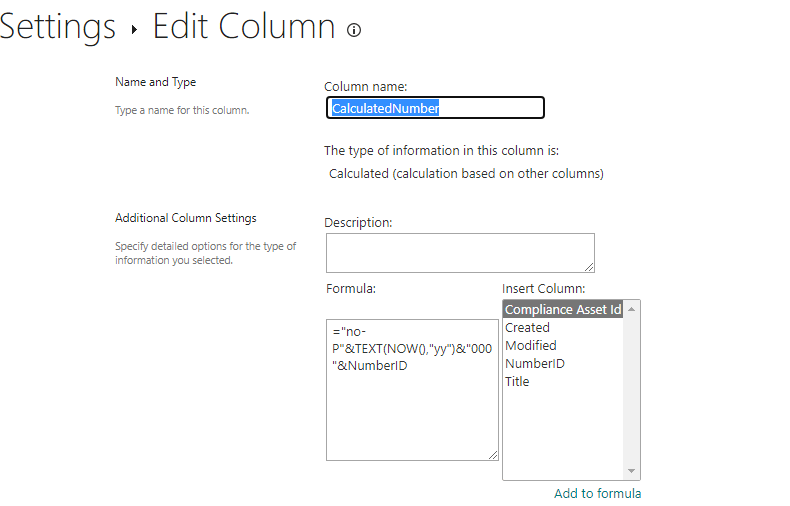This screenshot has width=790, height=506.
Task: Click empty area of Insert Column listbox
Action: [x=563, y=433]
